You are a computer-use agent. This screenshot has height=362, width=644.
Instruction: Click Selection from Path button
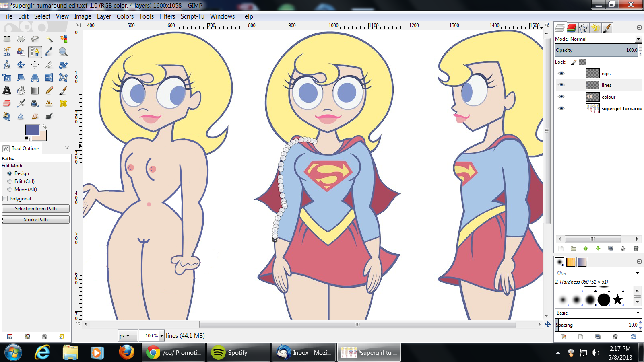(36, 209)
